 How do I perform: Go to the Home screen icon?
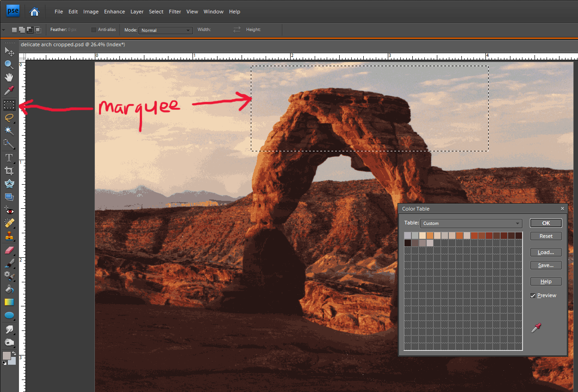click(x=34, y=12)
